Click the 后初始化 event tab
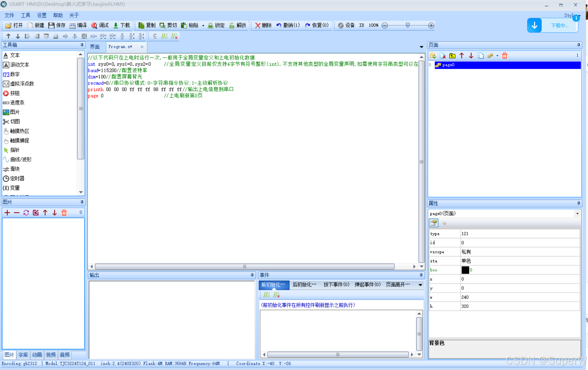Viewport: 588px width, 370px height. (x=304, y=284)
